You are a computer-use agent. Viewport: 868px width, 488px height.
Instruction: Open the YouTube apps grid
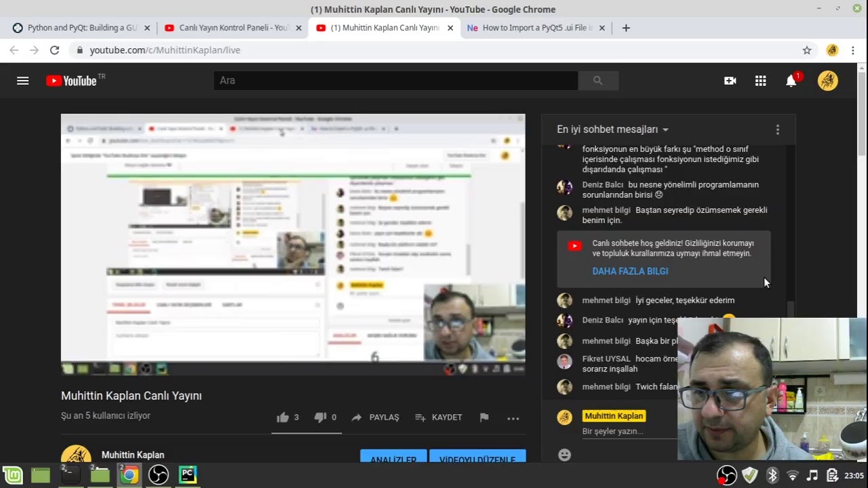[761, 81]
